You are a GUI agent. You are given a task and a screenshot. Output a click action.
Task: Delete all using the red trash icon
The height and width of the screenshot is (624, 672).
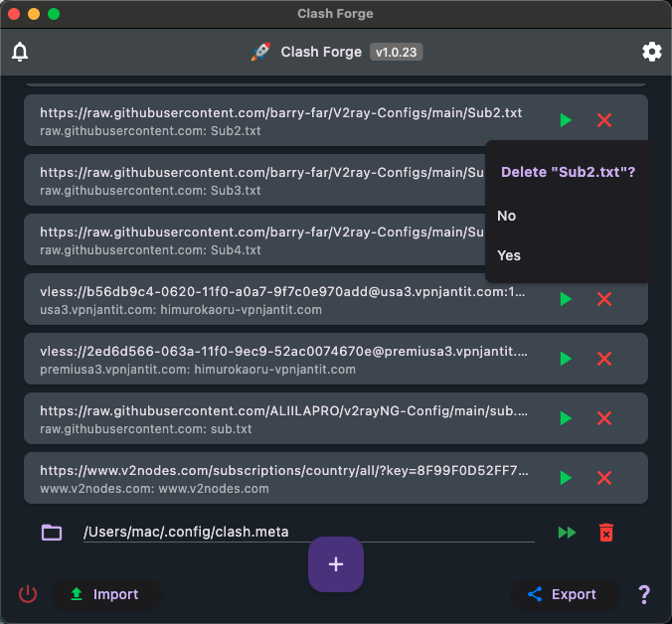click(606, 533)
